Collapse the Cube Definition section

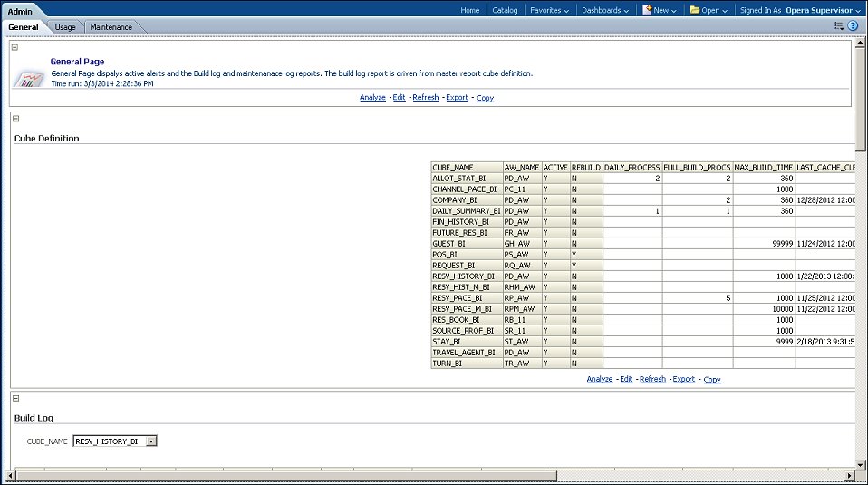tap(15, 119)
